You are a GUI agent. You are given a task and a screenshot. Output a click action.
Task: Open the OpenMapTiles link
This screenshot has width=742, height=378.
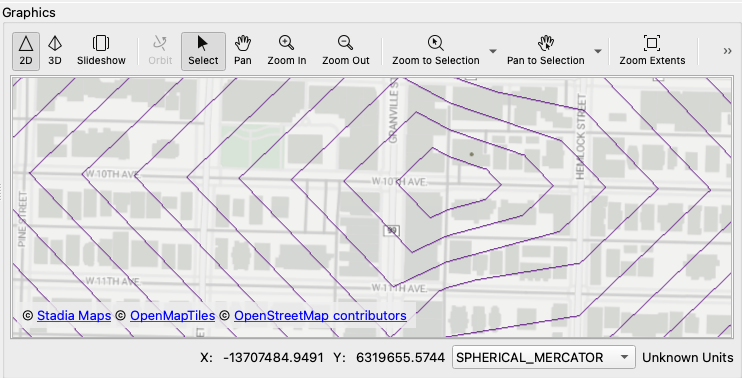tap(172, 316)
